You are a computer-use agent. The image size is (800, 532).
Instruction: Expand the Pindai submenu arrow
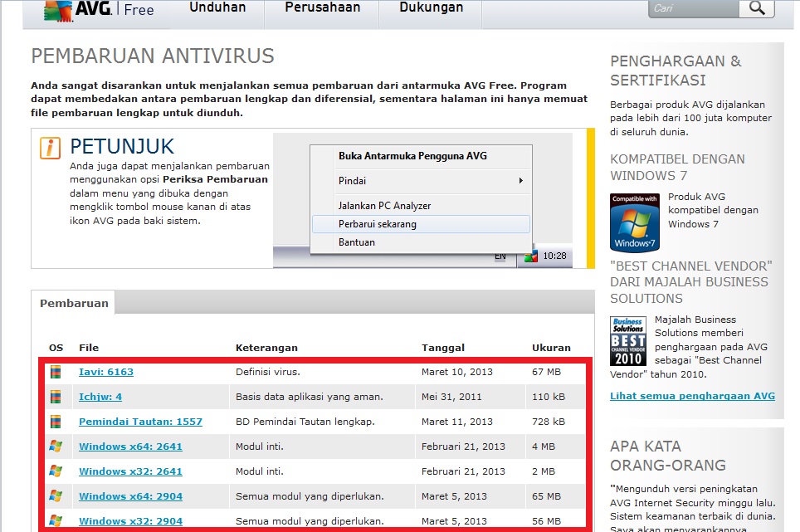pyautogui.click(x=520, y=181)
